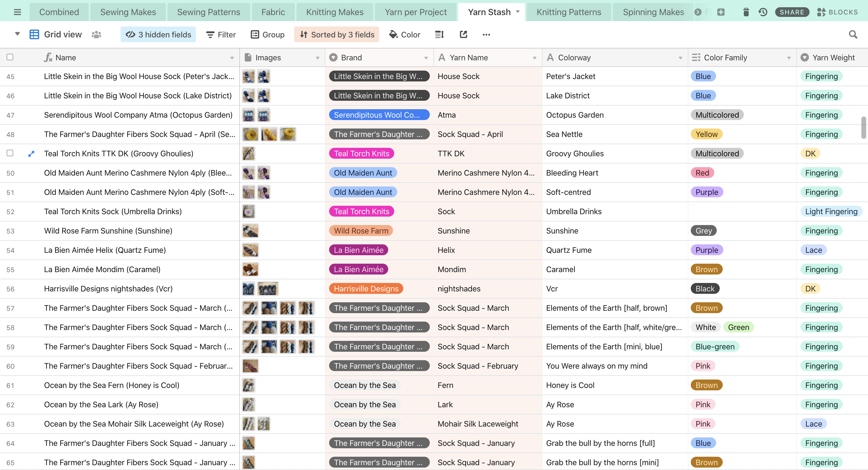Screen dimensions: 868x470
Task: Click the Images column attachment icon
Action: [x=248, y=57]
